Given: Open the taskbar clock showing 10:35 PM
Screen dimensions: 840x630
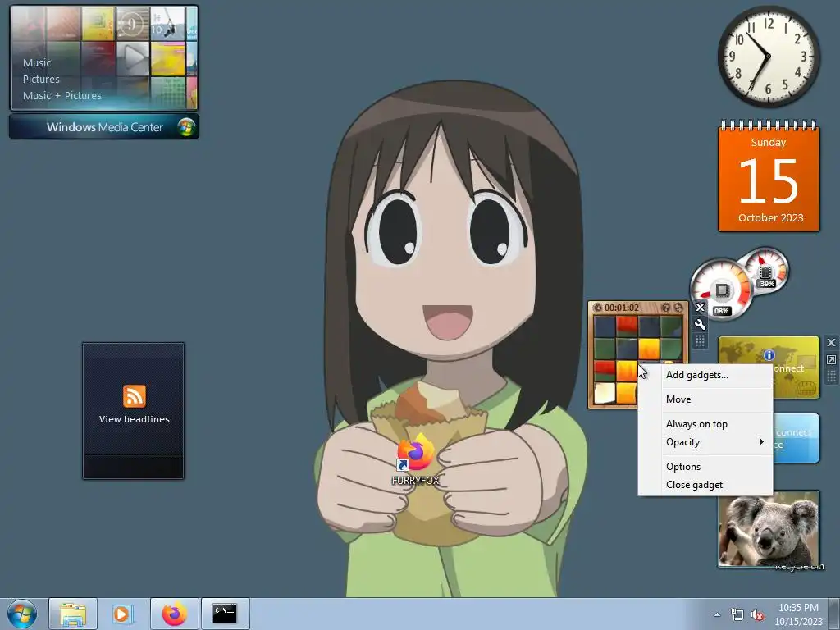Looking at the screenshot, I should [x=798, y=614].
